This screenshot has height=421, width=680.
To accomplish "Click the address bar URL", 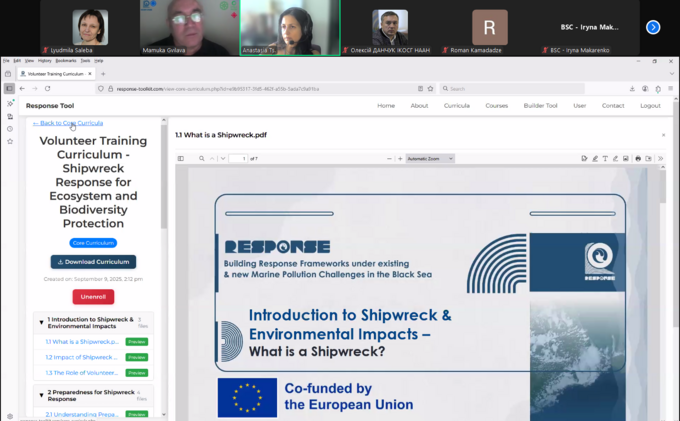I will coord(218,89).
